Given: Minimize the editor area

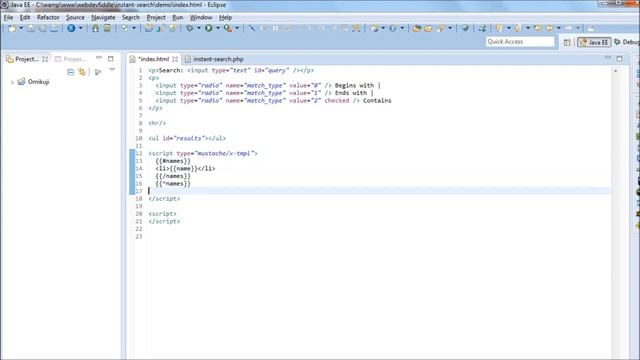Looking at the screenshot, I should pyautogui.click(x=608, y=58).
